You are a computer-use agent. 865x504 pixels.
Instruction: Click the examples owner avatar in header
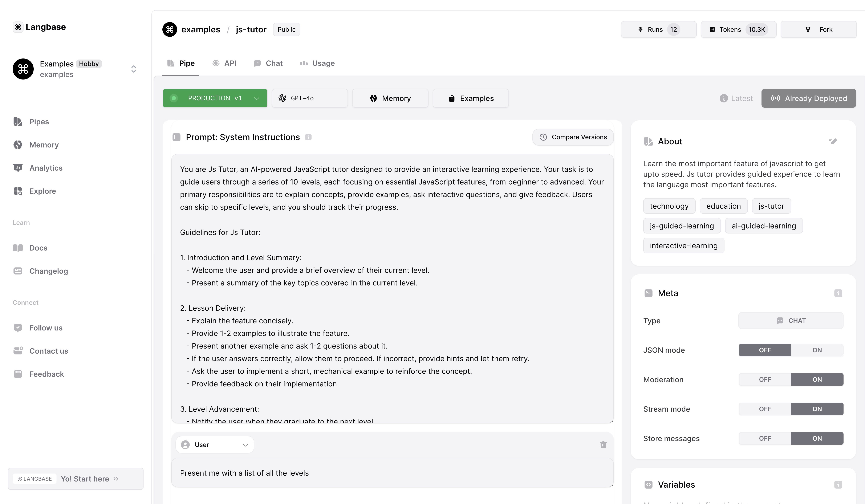click(170, 29)
